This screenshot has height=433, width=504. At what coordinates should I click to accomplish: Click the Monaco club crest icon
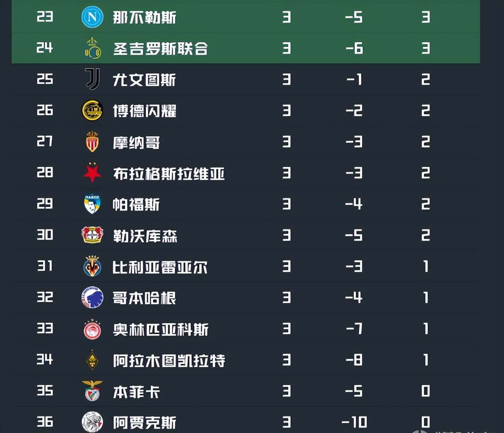point(92,142)
